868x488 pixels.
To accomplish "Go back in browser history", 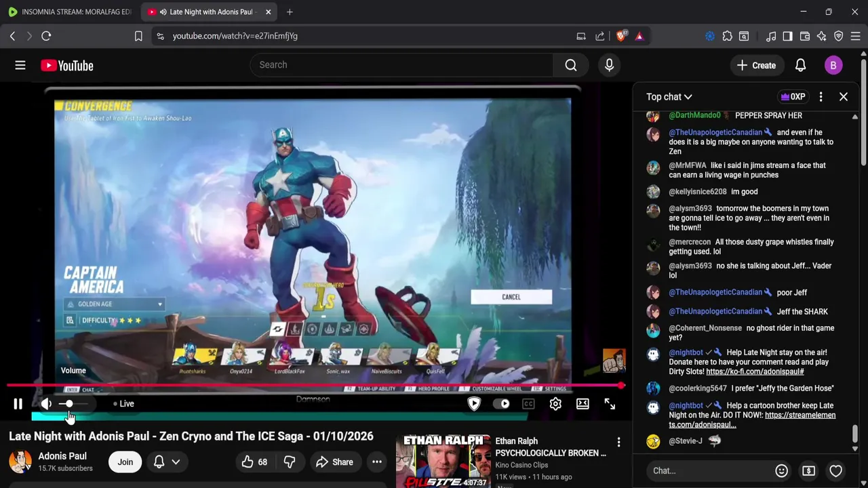I will click(12, 36).
